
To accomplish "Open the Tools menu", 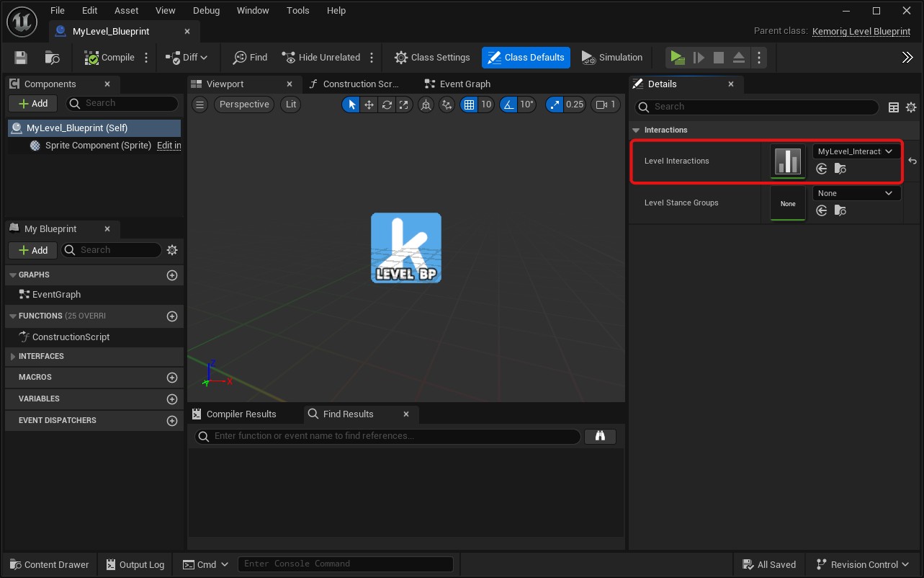I will pos(297,11).
